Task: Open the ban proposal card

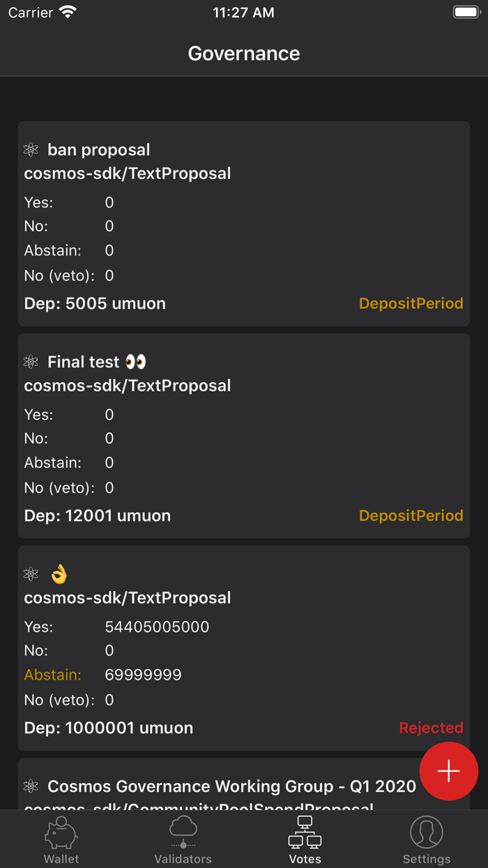Action: tap(244, 223)
